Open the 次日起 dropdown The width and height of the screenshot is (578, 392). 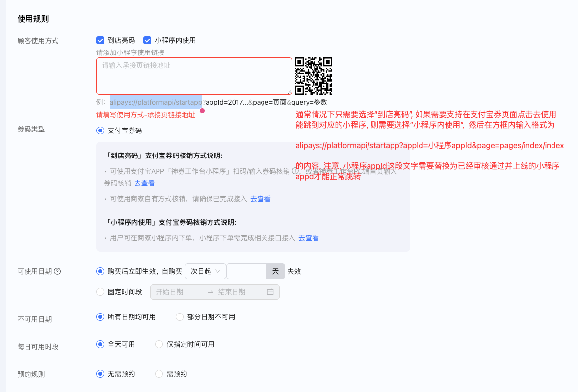(x=205, y=271)
